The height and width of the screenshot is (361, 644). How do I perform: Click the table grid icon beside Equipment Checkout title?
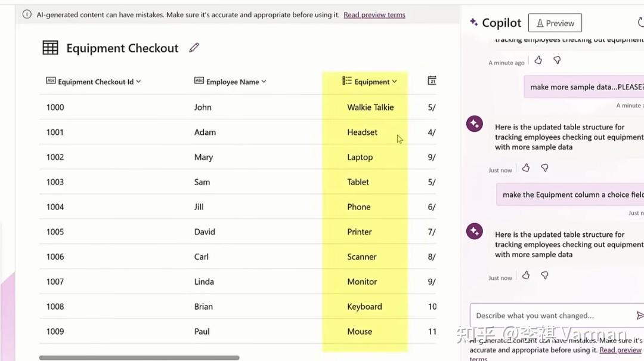pyautogui.click(x=51, y=48)
